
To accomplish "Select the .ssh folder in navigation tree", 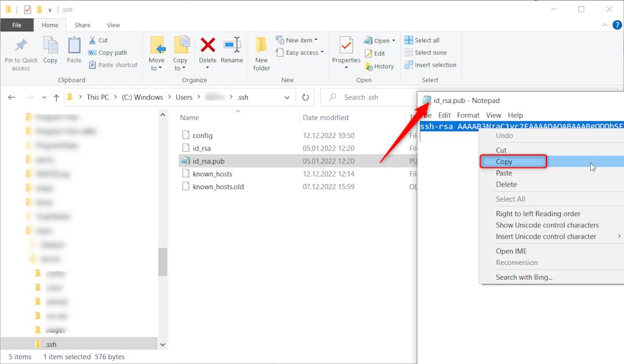I will (51, 344).
